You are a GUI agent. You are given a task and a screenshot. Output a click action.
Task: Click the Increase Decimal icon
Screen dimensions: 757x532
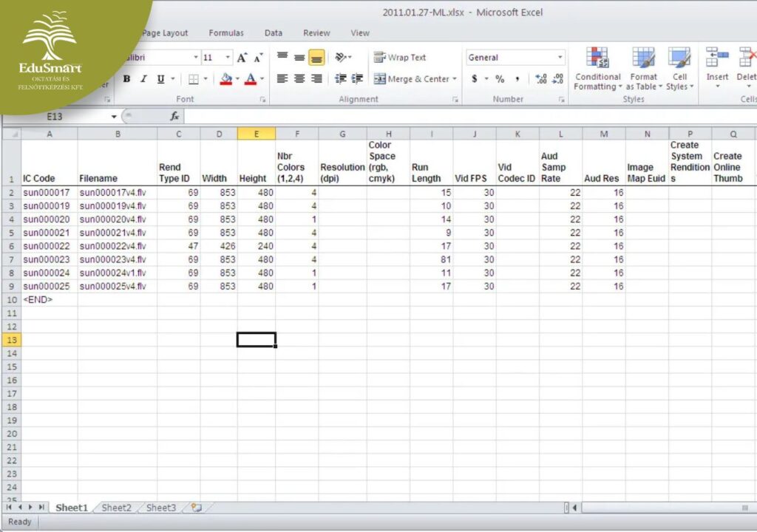tap(540, 79)
